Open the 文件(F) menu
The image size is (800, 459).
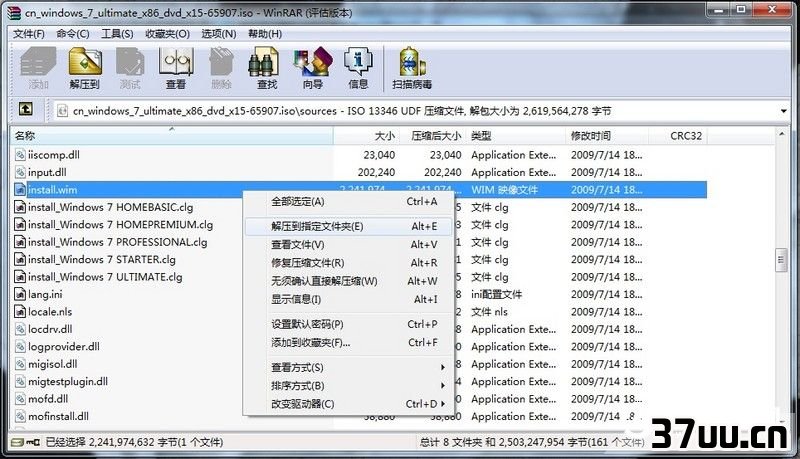29,34
